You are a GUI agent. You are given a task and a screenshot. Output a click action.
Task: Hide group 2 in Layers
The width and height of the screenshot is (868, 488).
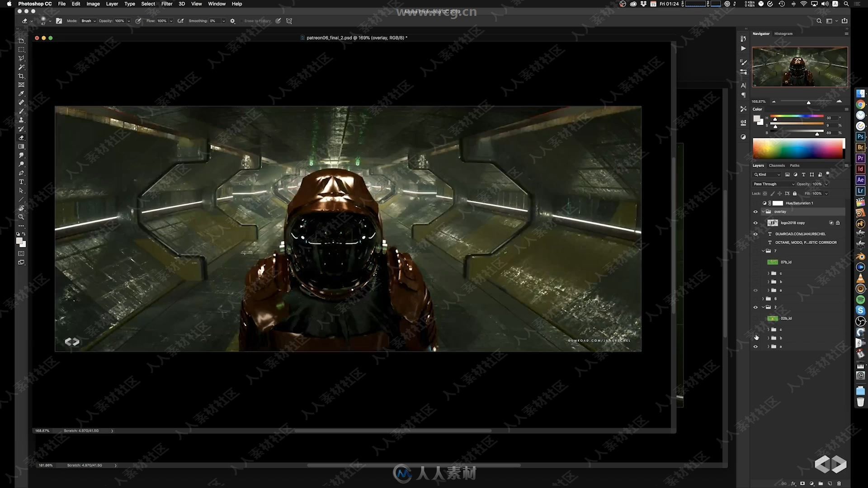click(x=755, y=307)
